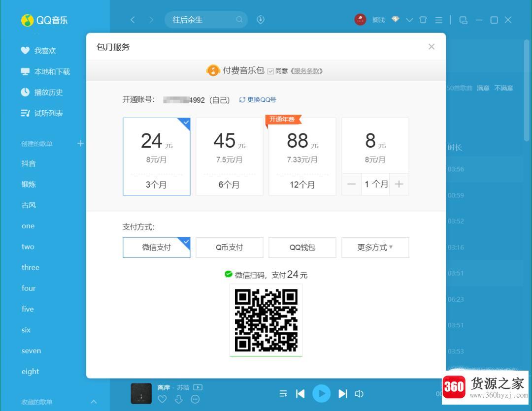This screenshot has height=411, width=532.
Task: Open 试听列表 section
Action: [x=42, y=113]
